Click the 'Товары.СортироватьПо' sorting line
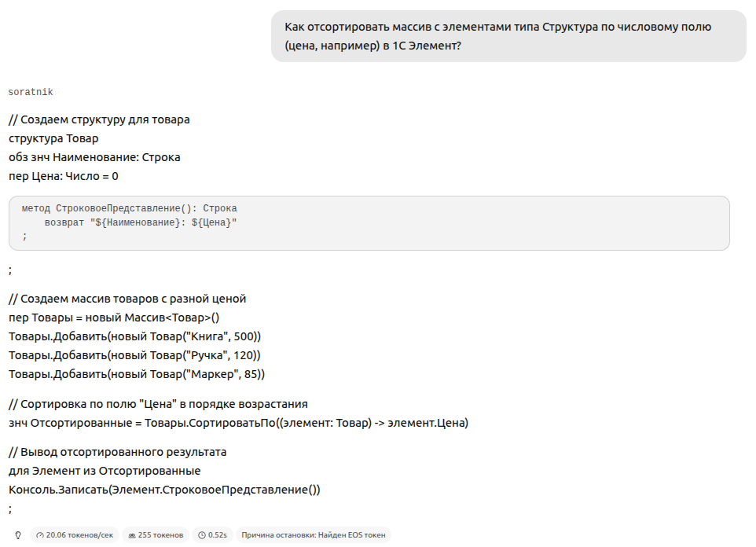This screenshot has height=547, width=756. tap(238, 423)
